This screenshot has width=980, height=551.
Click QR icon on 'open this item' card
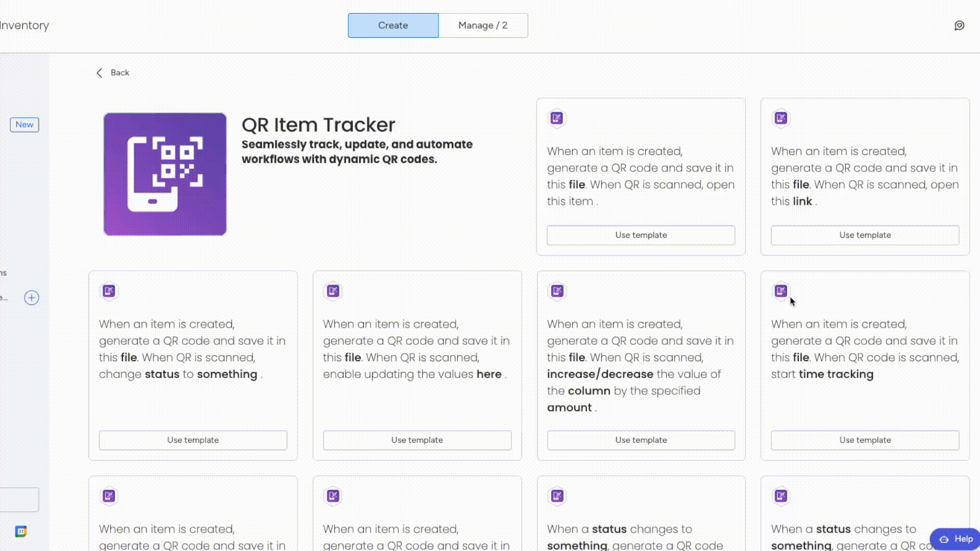point(557,118)
